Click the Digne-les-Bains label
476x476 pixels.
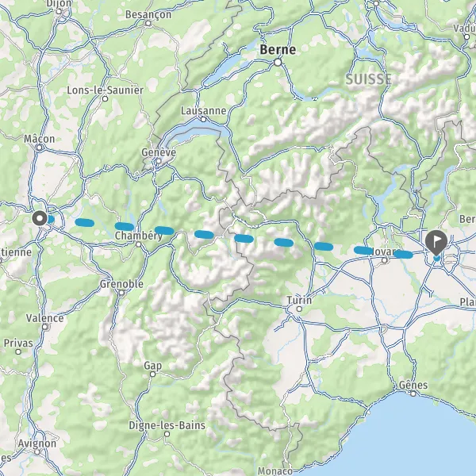pyautogui.click(x=167, y=425)
